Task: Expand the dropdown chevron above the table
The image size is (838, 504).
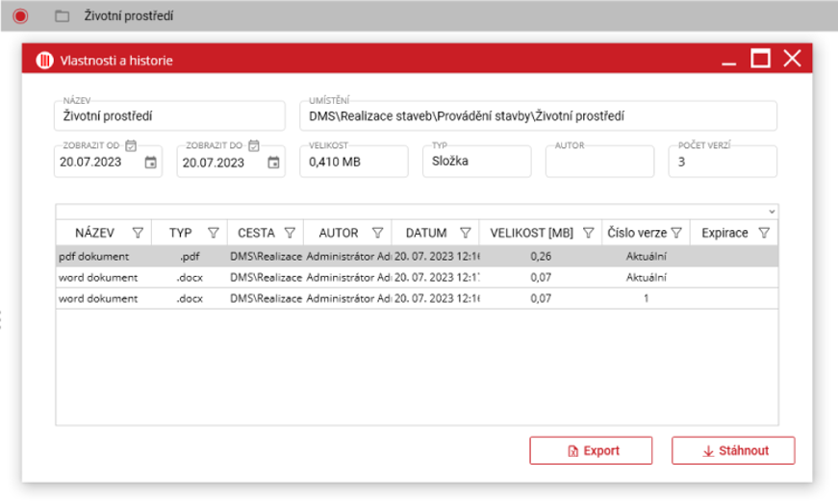Action: click(772, 212)
